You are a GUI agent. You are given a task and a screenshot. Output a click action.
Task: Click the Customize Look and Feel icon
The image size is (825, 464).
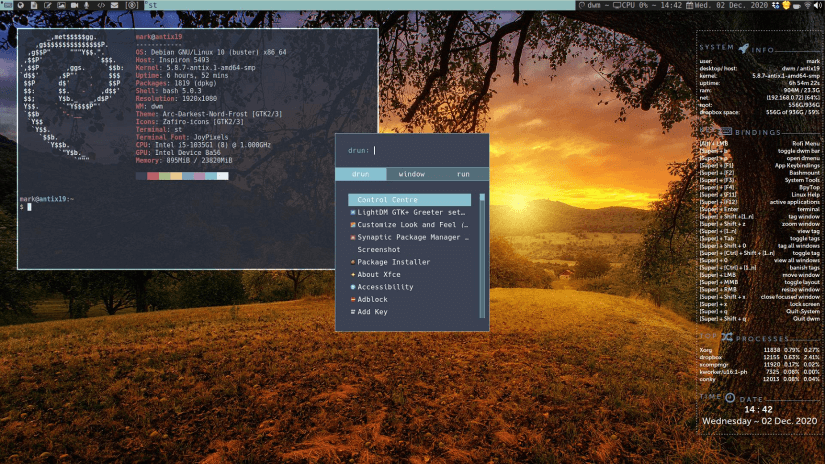tap(353, 225)
